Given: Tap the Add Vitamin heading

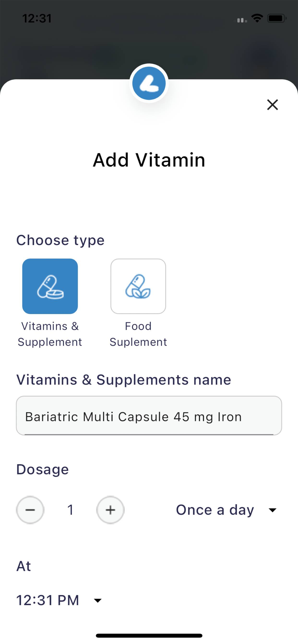Looking at the screenshot, I should (x=149, y=160).
